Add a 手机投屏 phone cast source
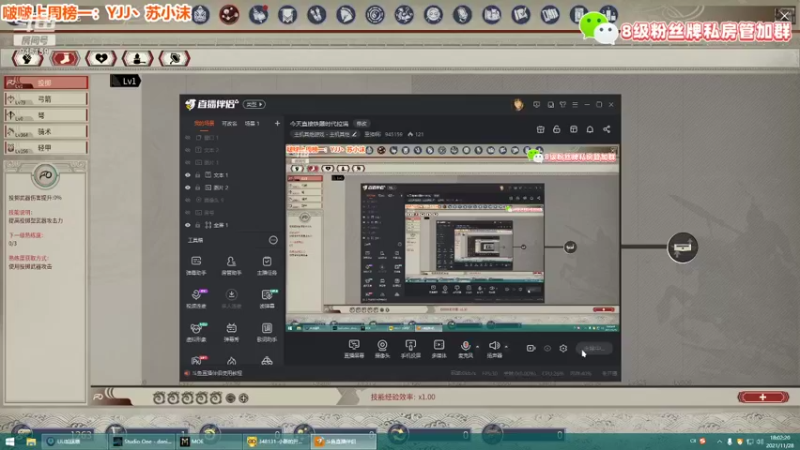800x450 pixels. coord(411,349)
